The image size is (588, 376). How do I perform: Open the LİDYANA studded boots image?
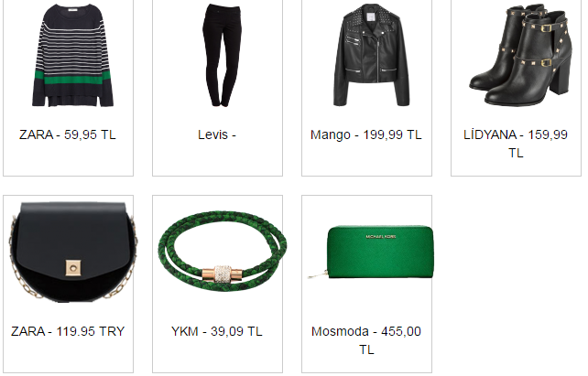(520, 55)
